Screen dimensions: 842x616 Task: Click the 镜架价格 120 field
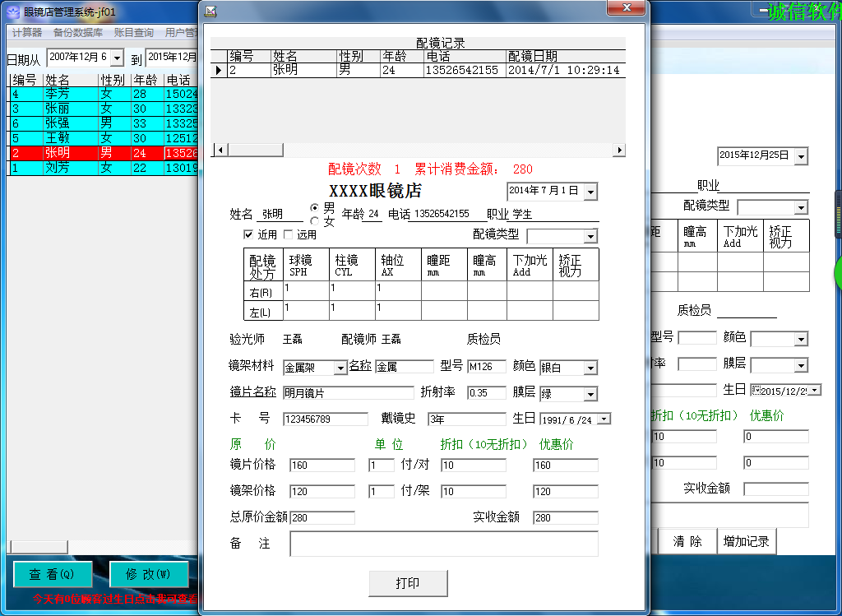pos(322,491)
